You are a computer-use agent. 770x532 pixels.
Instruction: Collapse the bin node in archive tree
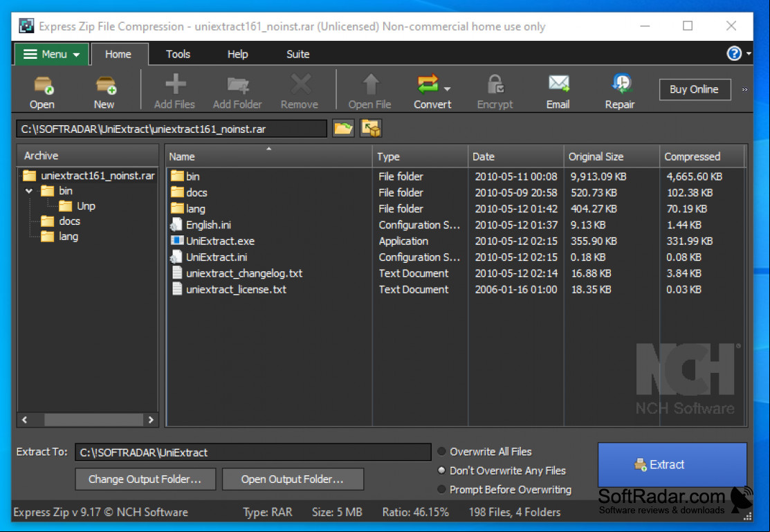point(29,191)
